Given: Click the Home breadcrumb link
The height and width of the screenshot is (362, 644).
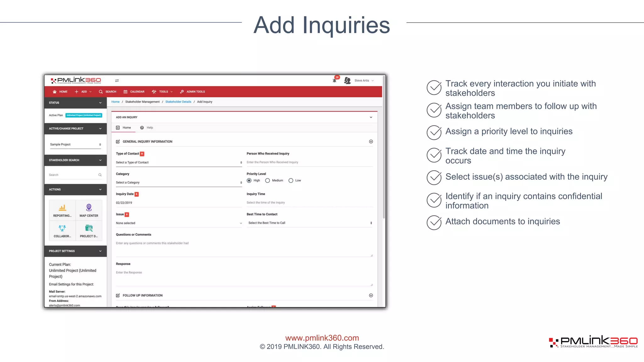Looking at the screenshot, I should coord(115,102).
